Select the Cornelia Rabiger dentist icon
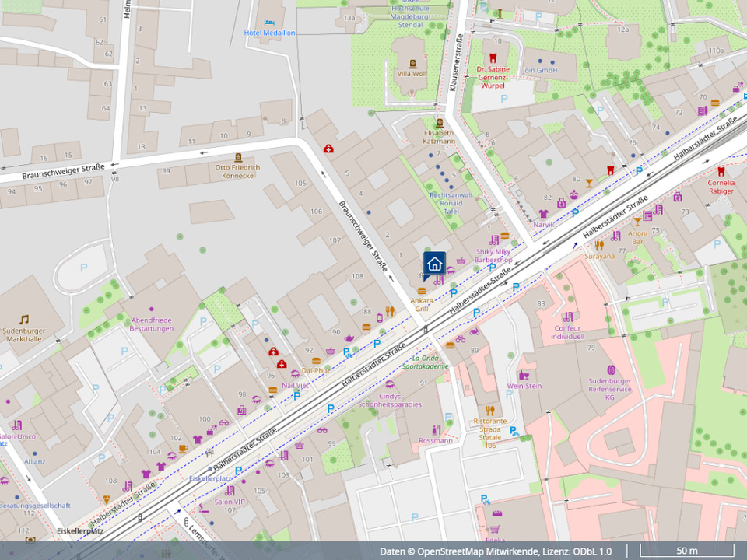747x560 pixels. (721, 171)
